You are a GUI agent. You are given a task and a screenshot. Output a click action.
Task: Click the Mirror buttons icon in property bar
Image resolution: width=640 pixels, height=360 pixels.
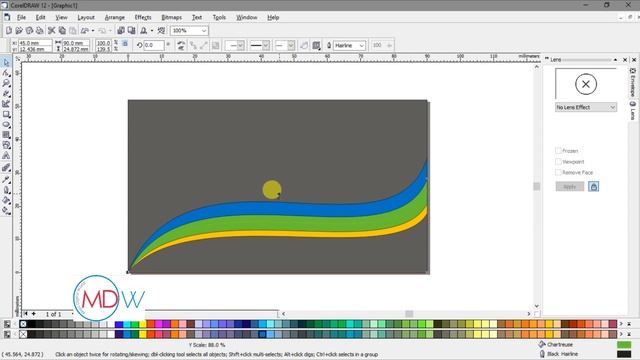(181, 45)
